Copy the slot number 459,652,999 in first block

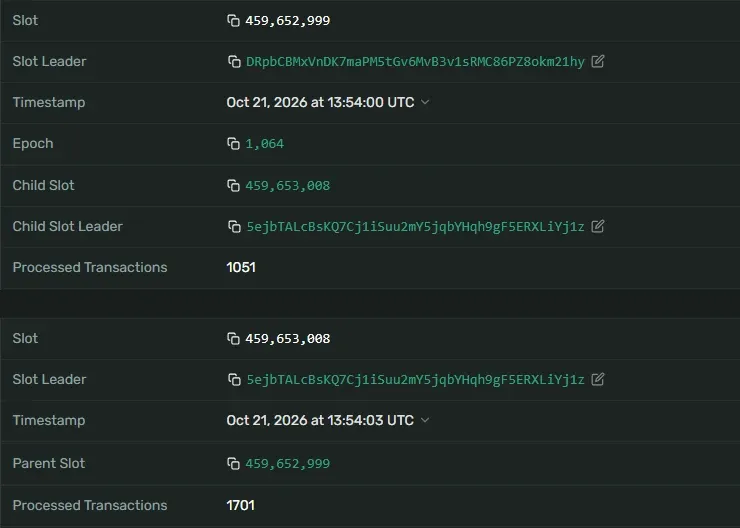(x=233, y=21)
